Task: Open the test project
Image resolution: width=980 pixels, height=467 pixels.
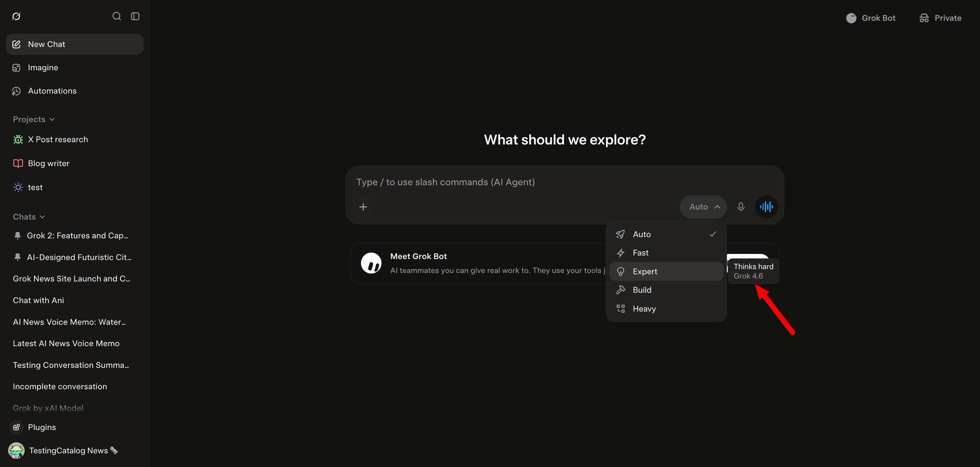Action: point(75,187)
